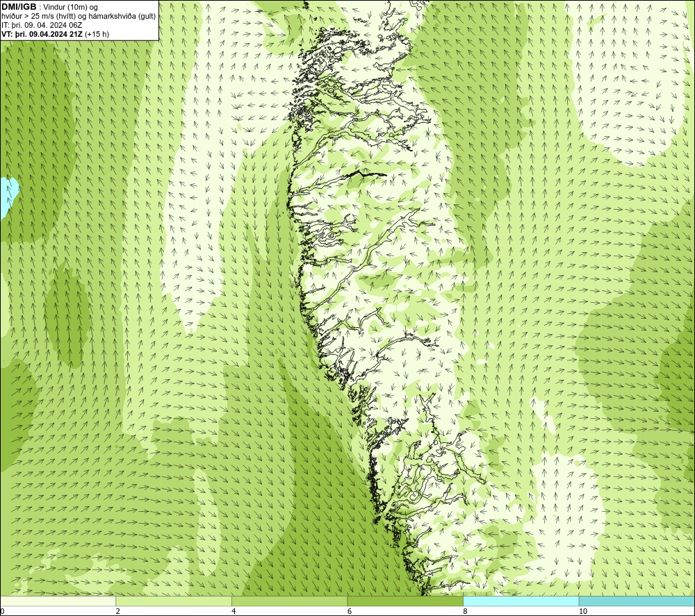Screen dimensions: 695x616
Task: Click the 'DMI/IGB' title text
Action: click(x=19, y=7)
